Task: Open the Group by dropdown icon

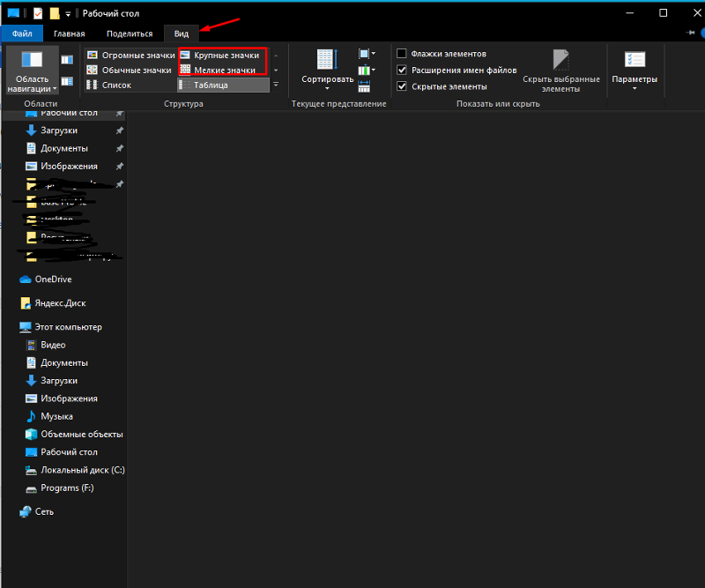Action: (x=367, y=54)
